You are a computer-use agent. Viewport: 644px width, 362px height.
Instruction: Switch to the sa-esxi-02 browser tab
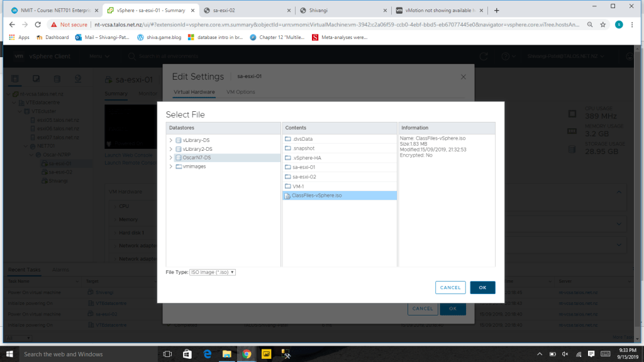point(248,10)
